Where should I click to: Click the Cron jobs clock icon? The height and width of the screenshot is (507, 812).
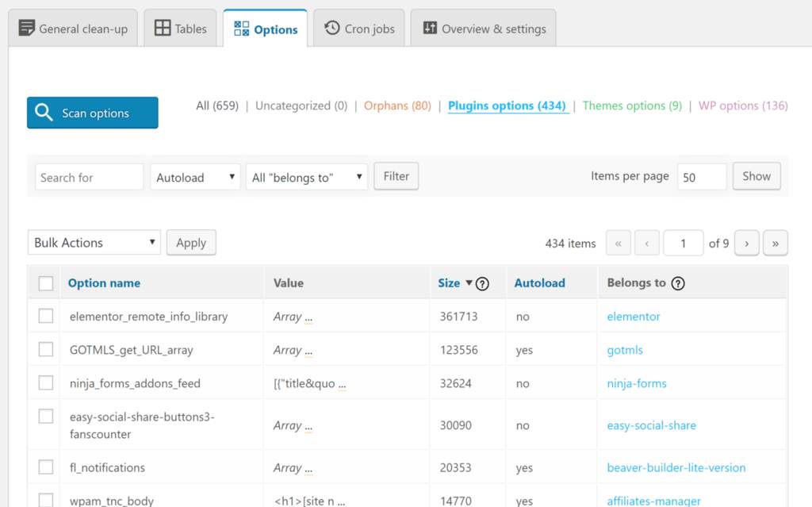(x=332, y=29)
